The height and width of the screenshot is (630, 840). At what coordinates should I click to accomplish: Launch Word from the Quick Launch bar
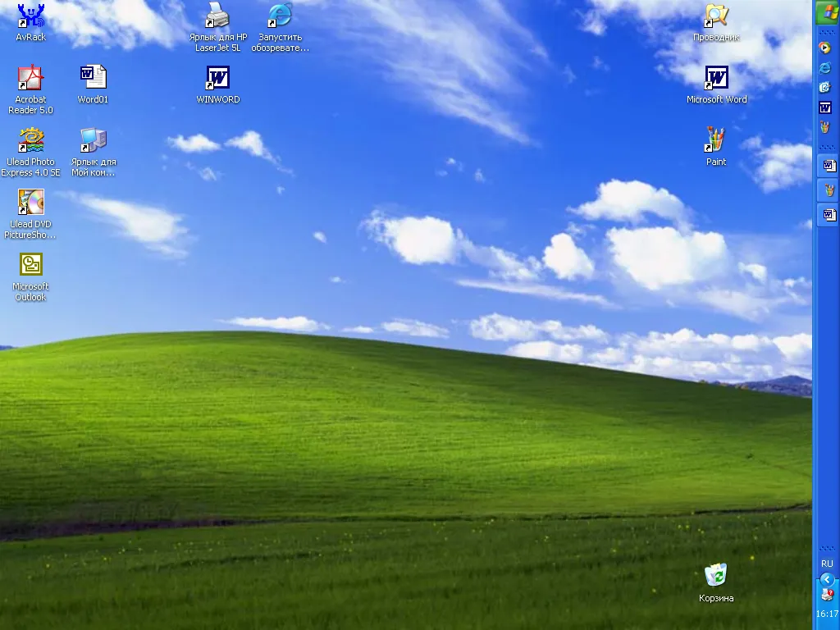825,107
